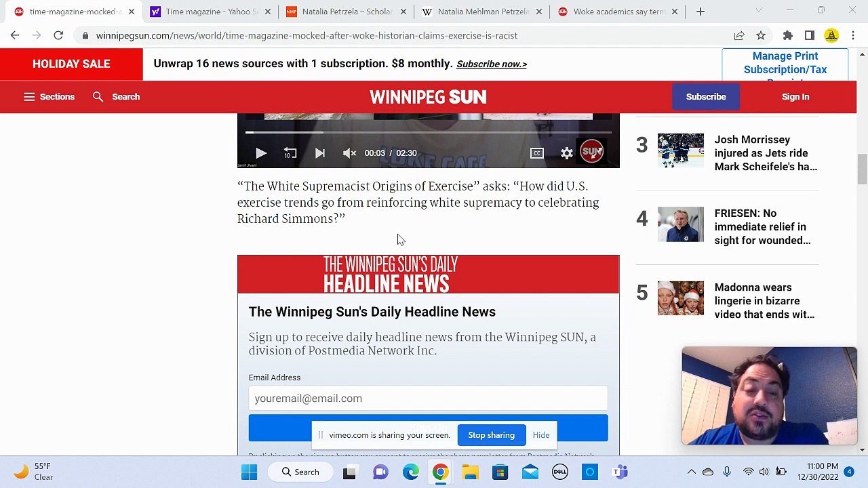Open the clock and date flyout
868x488 pixels.
(819, 472)
